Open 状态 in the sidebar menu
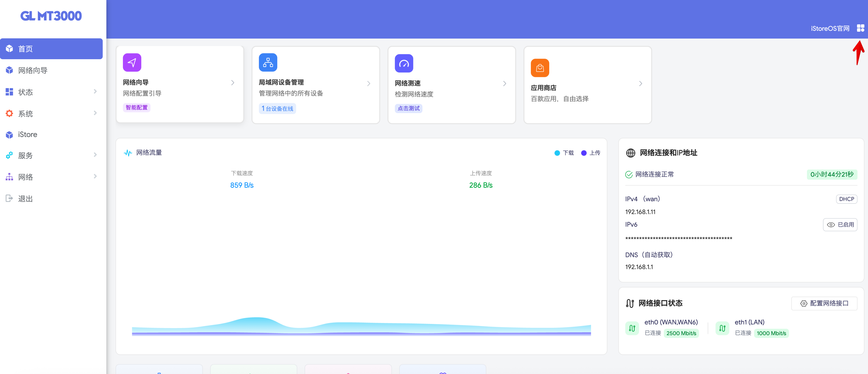Screen dimensions: 868x374 click(51, 92)
